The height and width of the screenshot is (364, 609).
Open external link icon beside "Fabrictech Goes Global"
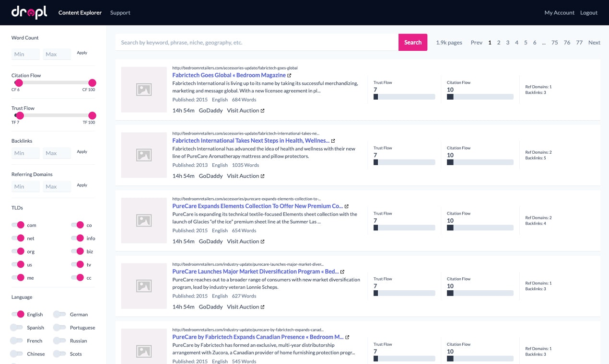(290, 75)
